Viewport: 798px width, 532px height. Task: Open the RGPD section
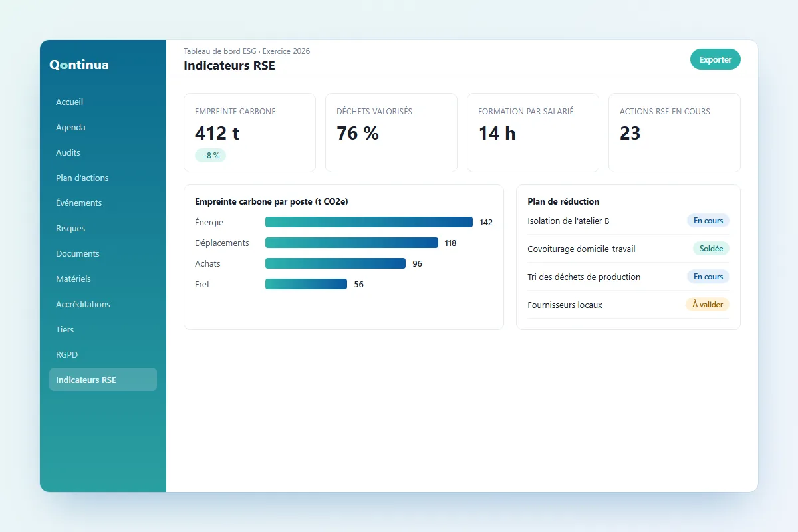(x=103, y=354)
